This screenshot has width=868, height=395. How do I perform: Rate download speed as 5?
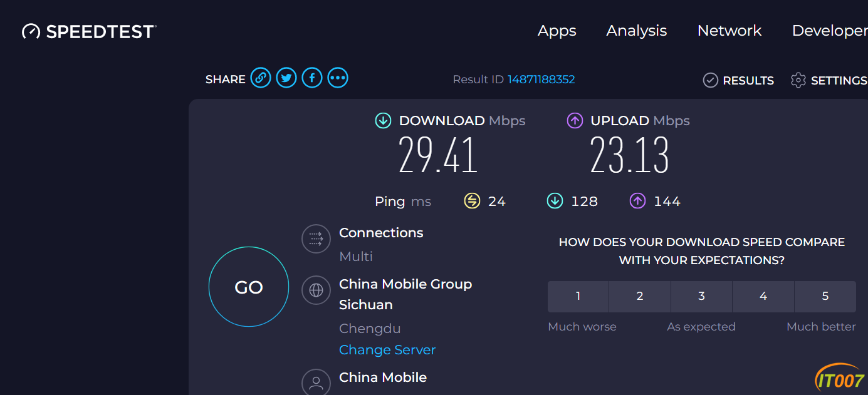[825, 296]
